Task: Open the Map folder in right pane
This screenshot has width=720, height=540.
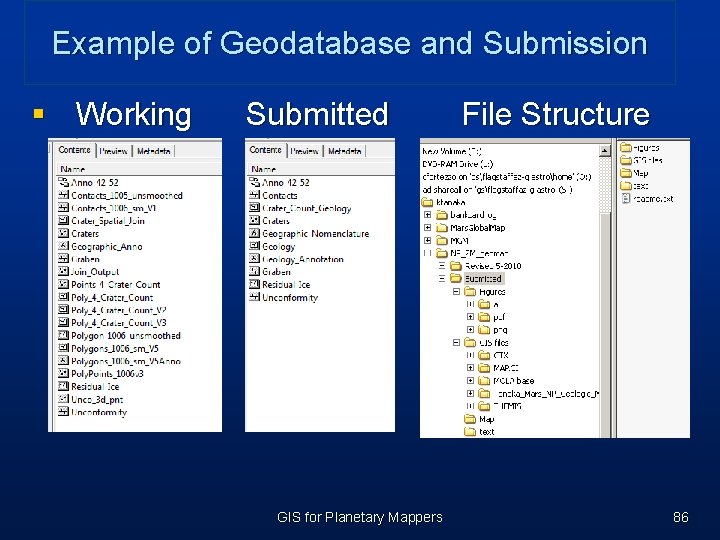Action: (634, 173)
